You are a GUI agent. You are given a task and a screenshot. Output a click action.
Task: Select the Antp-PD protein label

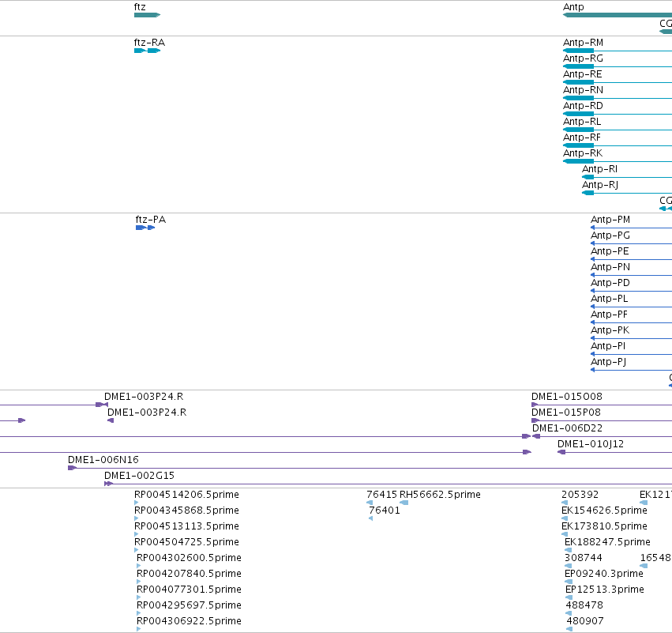610,283
